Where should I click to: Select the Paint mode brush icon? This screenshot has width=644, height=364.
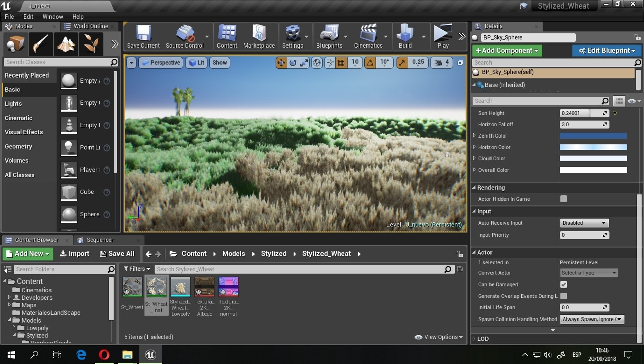click(x=41, y=44)
